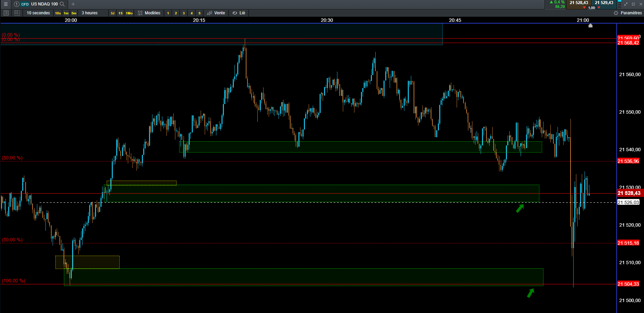Click the 21 500,00 price axis label
644x313 pixels.
pos(630,300)
